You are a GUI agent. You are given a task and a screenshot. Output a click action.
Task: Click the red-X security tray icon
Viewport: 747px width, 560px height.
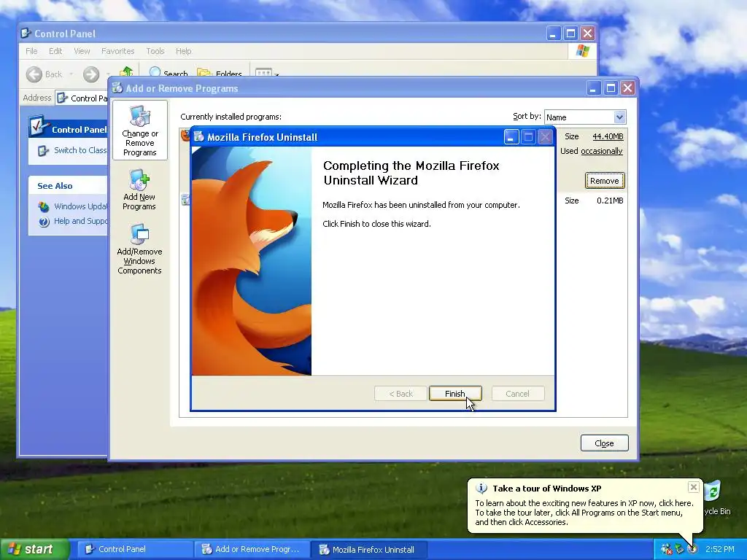pos(666,549)
